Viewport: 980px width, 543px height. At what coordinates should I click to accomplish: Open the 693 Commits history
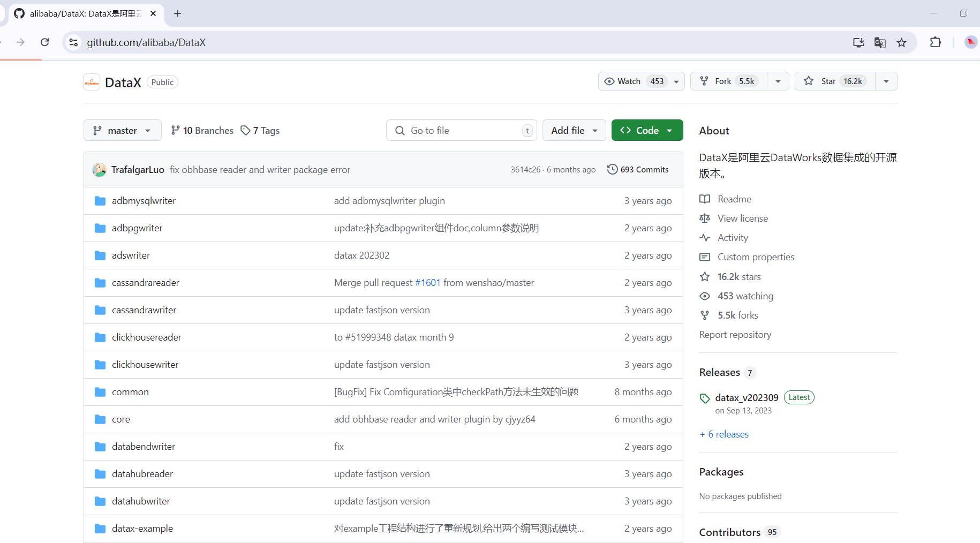coord(638,169)
